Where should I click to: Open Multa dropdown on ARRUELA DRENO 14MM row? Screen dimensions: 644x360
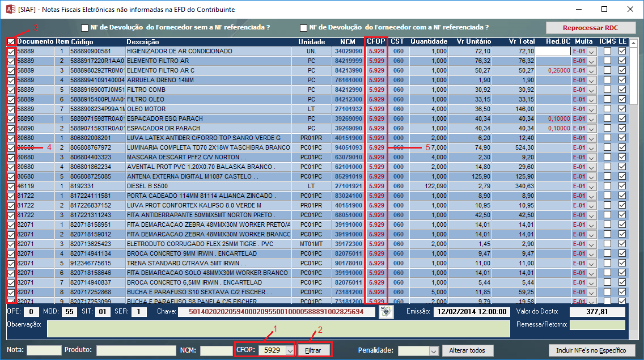592,80
